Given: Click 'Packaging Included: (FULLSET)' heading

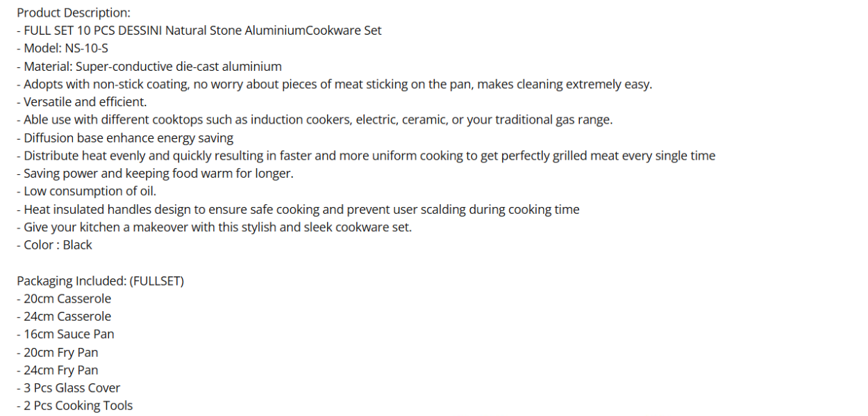Looking at the screenshot, I should [100, 281].
